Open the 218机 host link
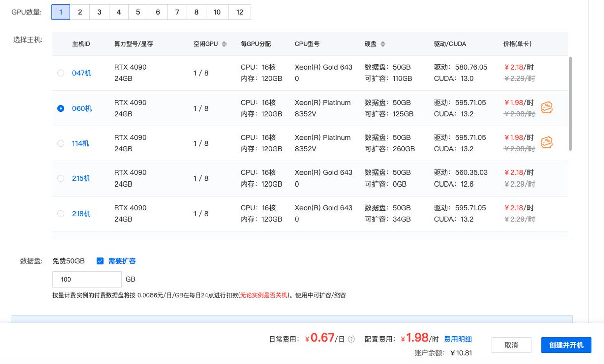Viewport: 604px width, 364px height. [x=82, y=214]
